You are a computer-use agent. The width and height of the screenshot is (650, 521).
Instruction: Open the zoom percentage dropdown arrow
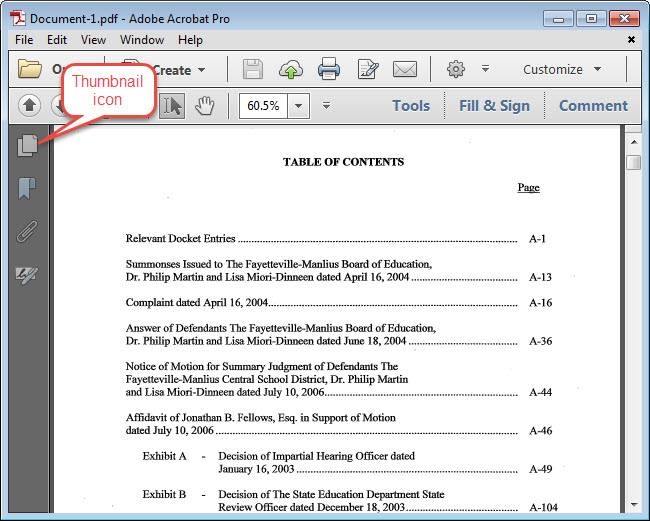[x=299, y=106]
